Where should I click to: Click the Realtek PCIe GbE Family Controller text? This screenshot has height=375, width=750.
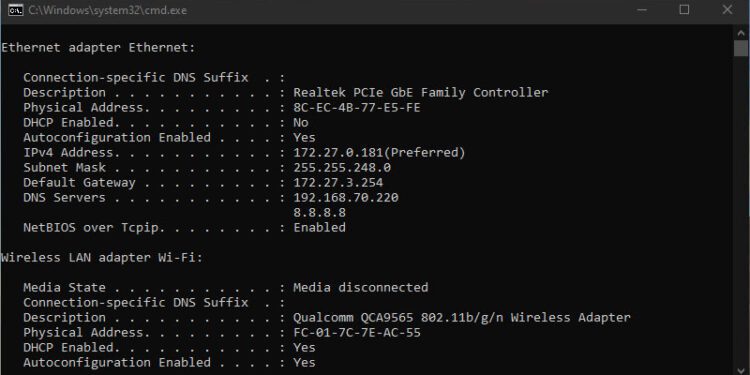coord(420,93)
